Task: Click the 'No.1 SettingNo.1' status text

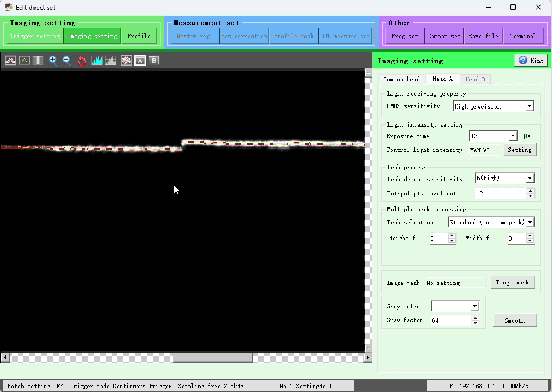Action: click(305, 385)
